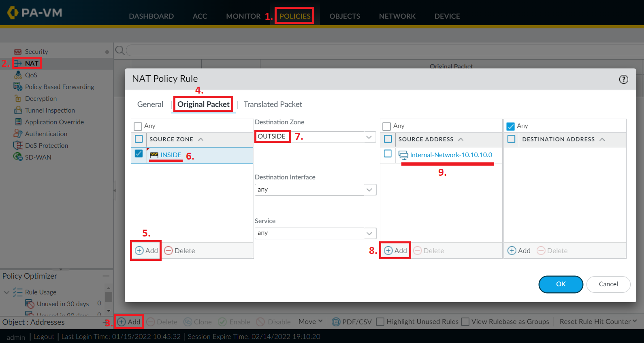
Task: Click the policy search input field
Action: 385,51
